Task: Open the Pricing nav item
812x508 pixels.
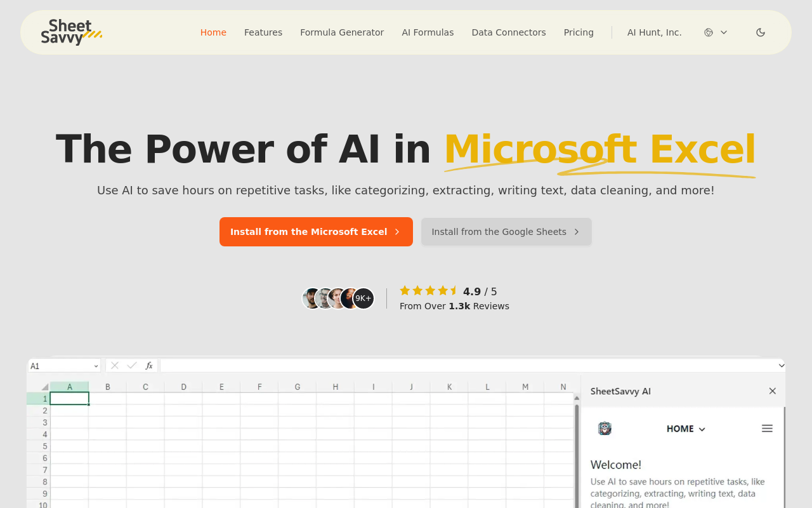Action: click(579, 32)
